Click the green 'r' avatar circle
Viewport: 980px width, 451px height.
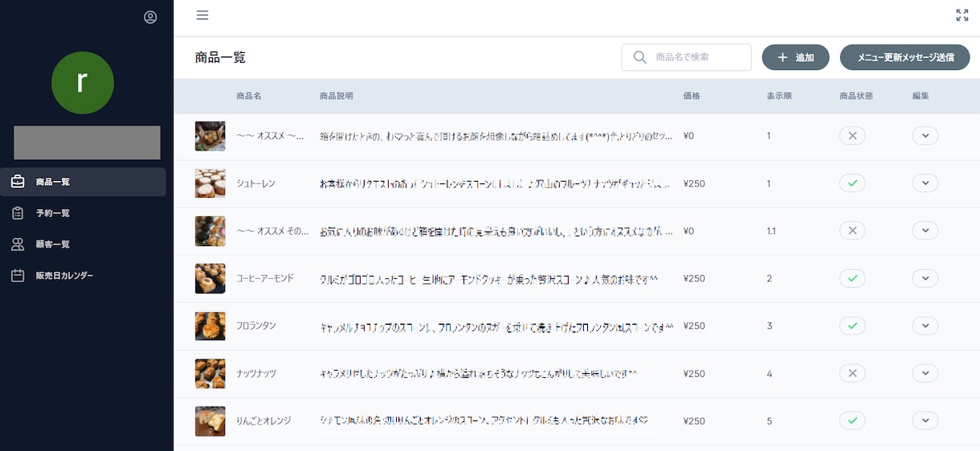pyautogui.click(x=83, y=83)
